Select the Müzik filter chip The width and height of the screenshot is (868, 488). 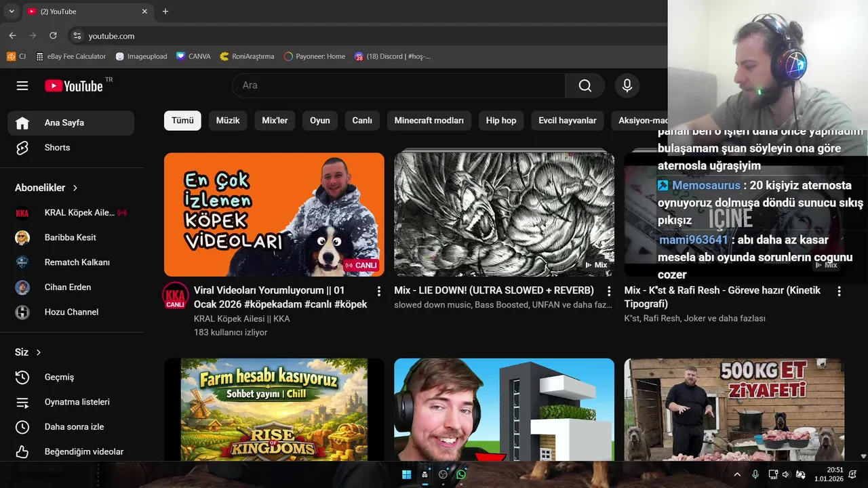click(x=228, y=121)
